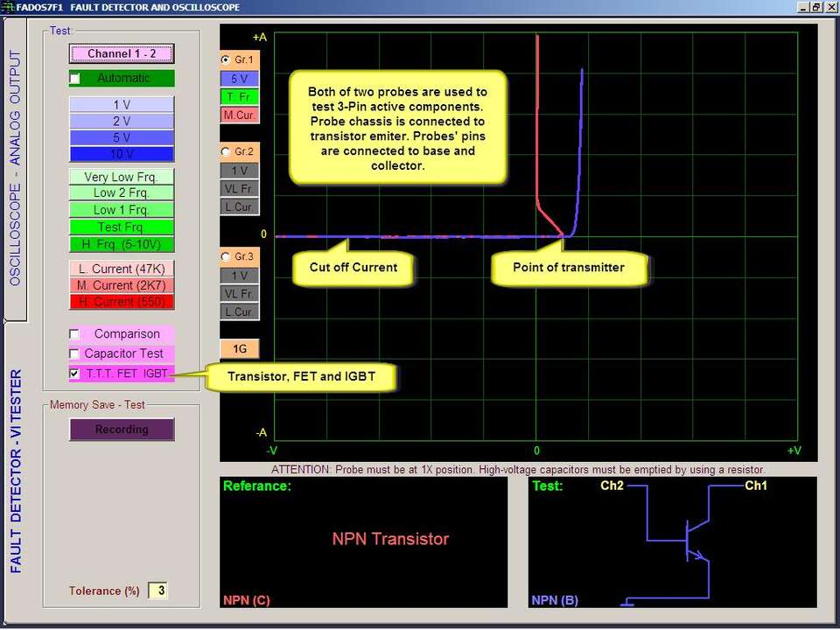The width and height of the screenshot is (840, 630).
Task: Click the Channel 1 - 2 button
Action: (122, 53)
